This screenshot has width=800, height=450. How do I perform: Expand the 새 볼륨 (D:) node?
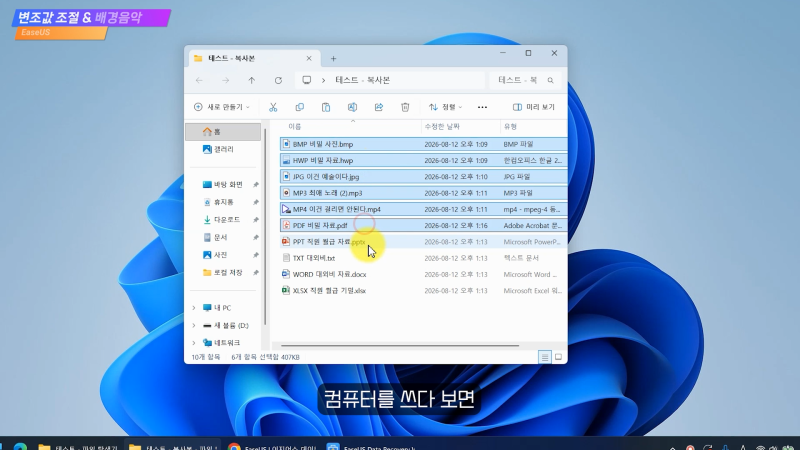[194, 326]
